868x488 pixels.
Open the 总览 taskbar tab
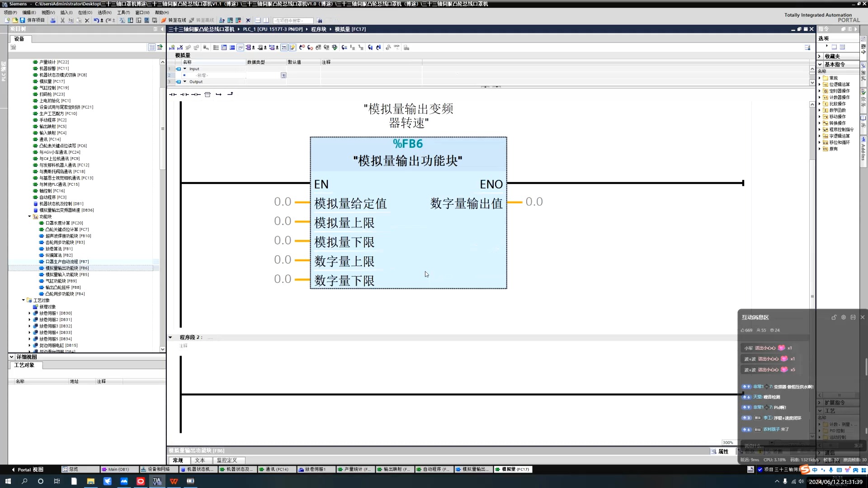coord(80,469)
